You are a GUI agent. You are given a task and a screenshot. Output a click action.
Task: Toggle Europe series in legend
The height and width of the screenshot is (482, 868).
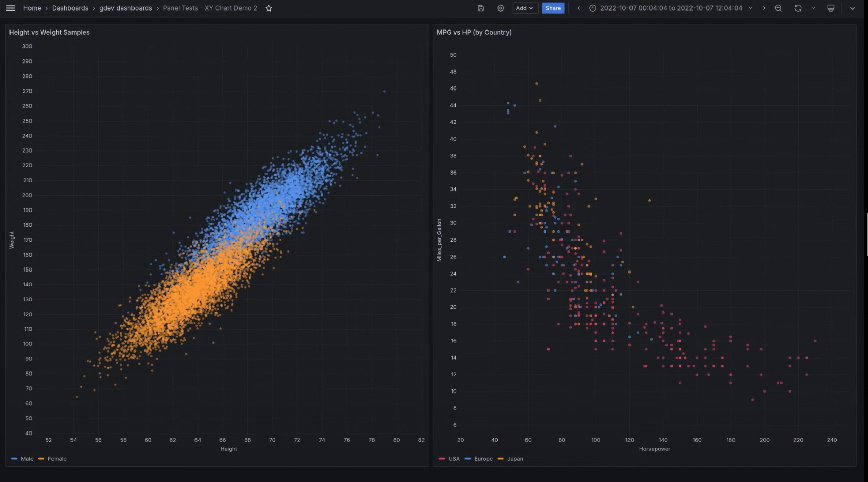[x=483, y=459]
